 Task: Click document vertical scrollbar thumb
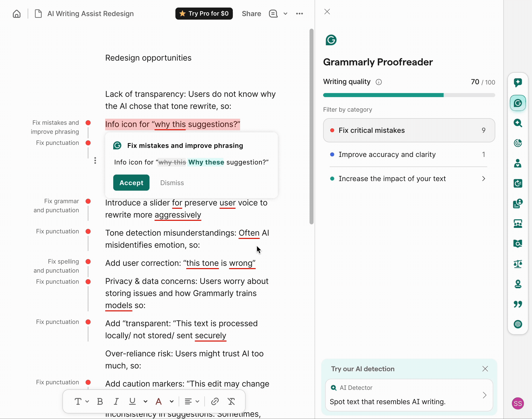(x=312, y=126)
